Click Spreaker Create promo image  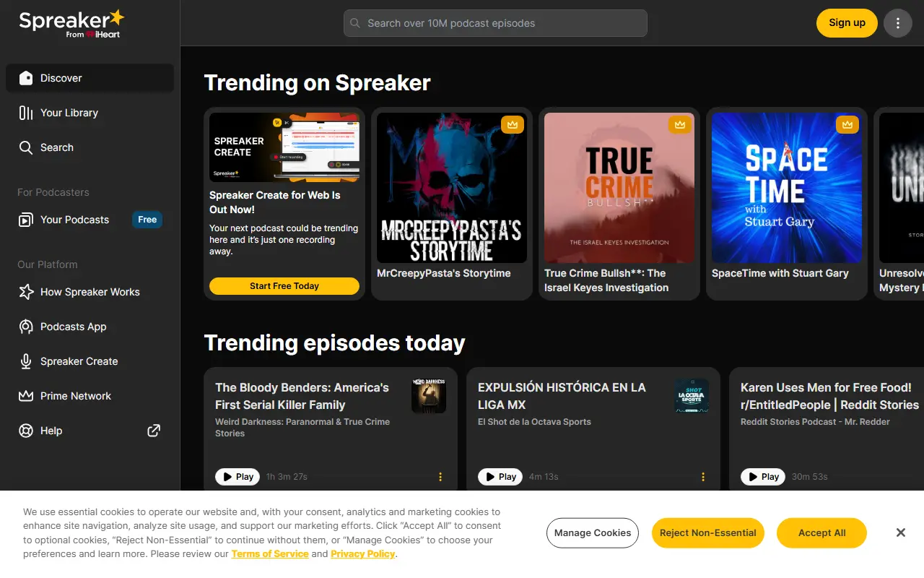[x=284, y=147]
